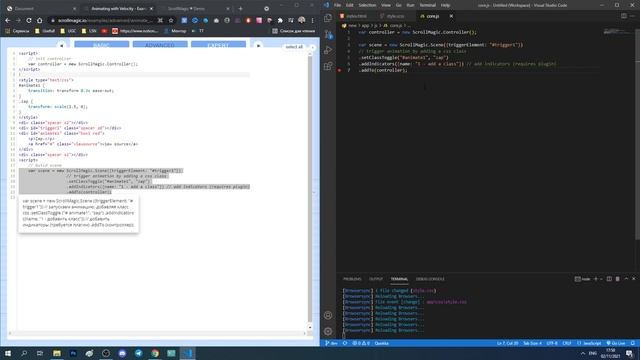Open the Edit menu in VS Code
Image resolution: width=640 pixels, height=360 pixels.
click(350, 5)
